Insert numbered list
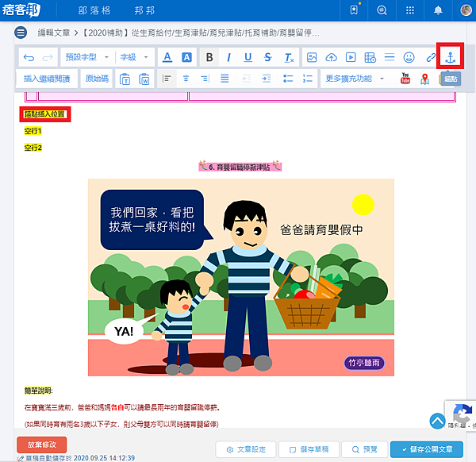Screen dimensions: 476x462 (308, 79)
